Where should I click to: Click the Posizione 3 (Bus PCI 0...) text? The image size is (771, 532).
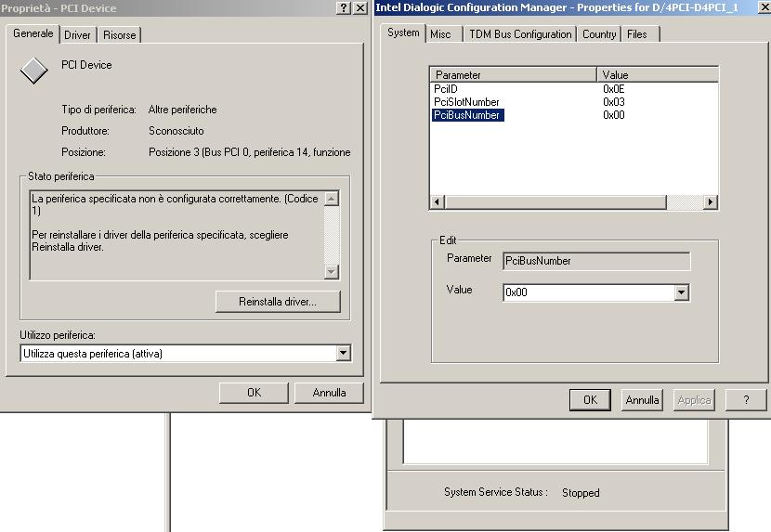pos(249,152)
